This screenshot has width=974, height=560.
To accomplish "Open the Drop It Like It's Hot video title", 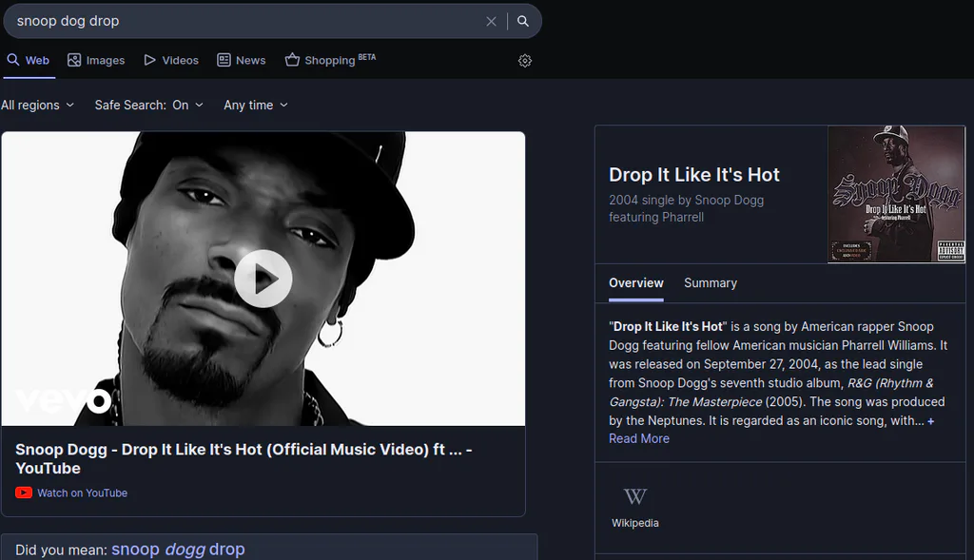I will (243, 459).
